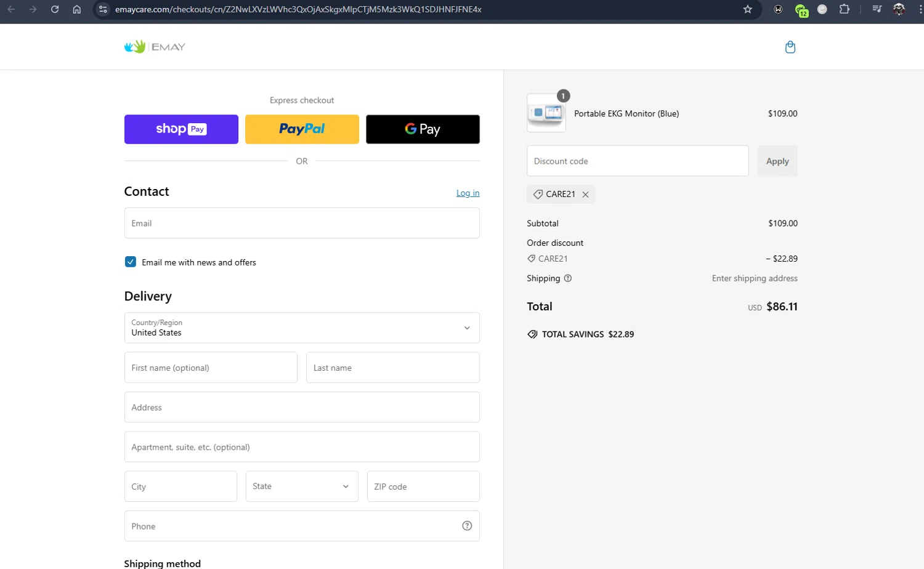Click the ZIP code field
924x569 pixels.
coord(423,486)
